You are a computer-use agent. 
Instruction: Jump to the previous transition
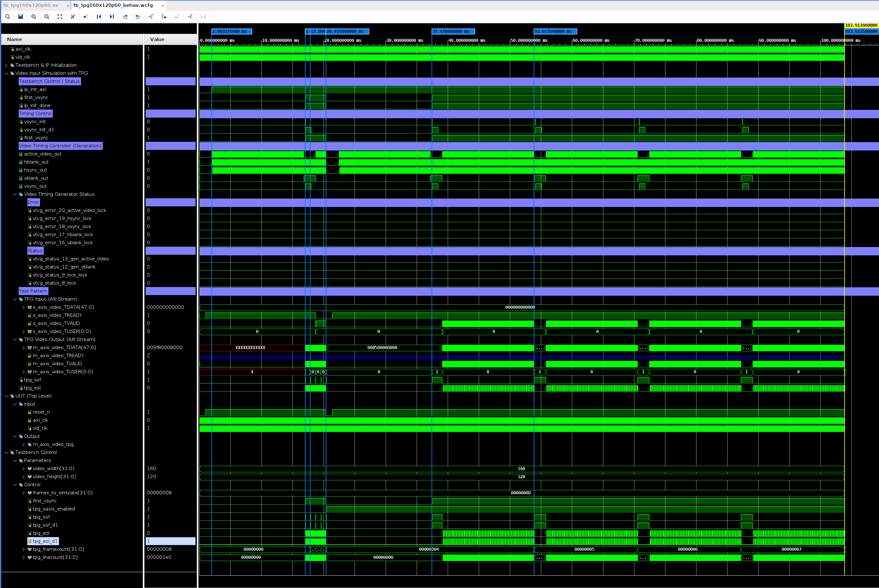point(125,16)
